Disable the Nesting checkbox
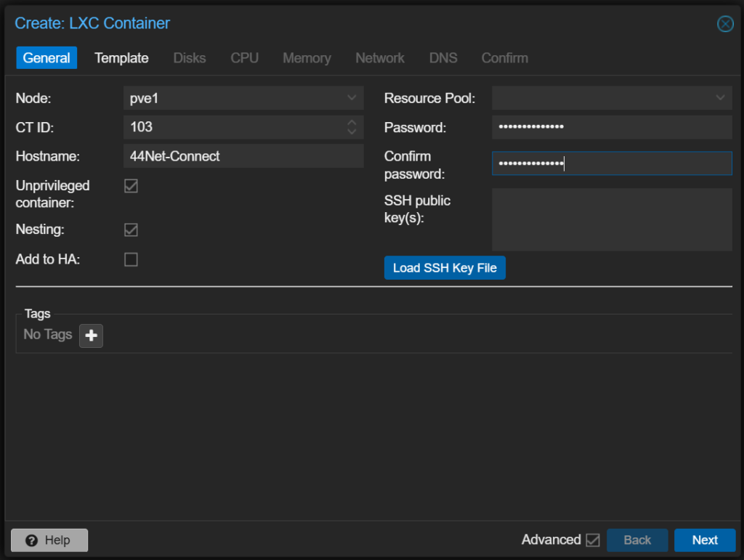This screenshot has width=744, height=560. (131, 230)
